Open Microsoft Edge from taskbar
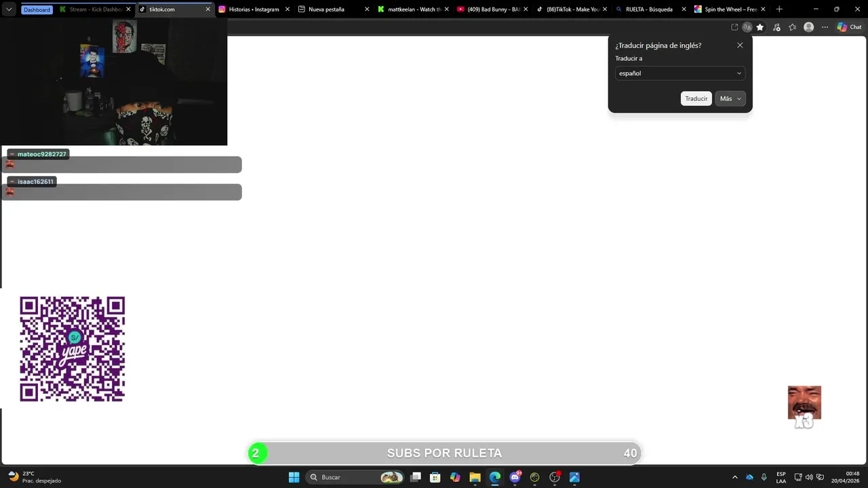The height and width of the screenshot is (488, 868). tap(495, 477)
